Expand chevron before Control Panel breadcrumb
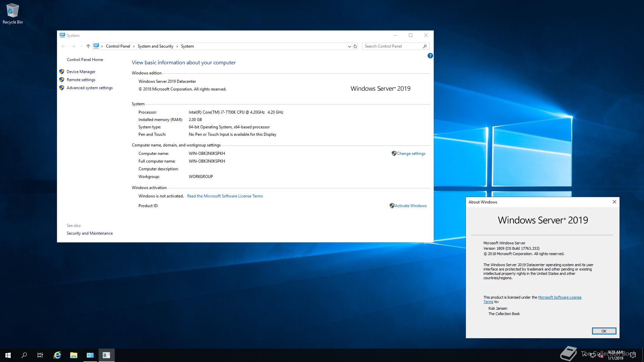 click(x=102, y=46)
